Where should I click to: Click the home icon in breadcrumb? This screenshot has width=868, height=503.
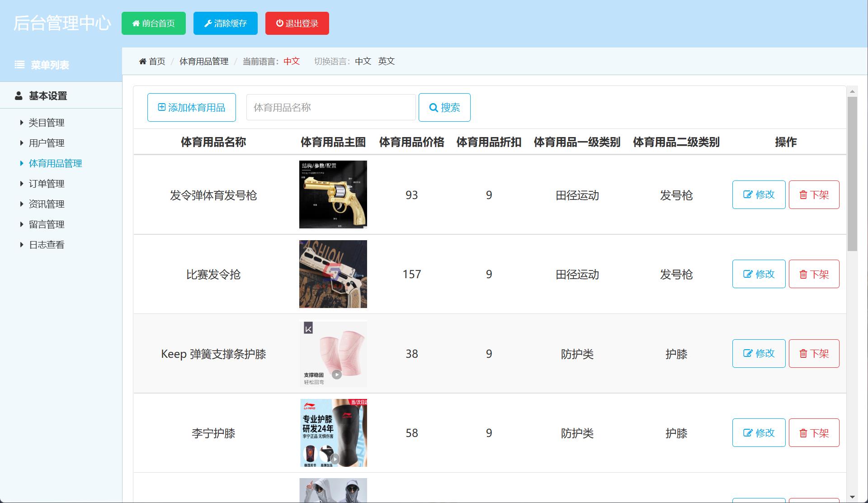142,62
